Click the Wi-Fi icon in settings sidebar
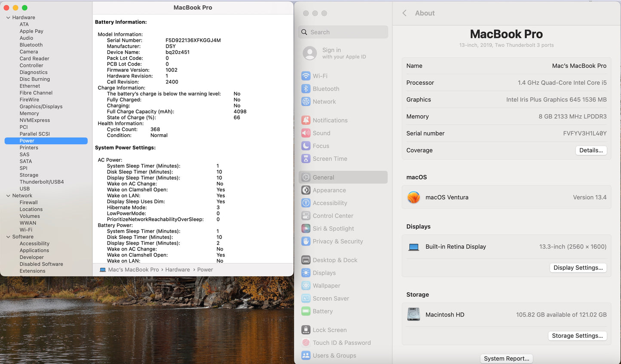The width and height of the screenshot is (621, 364). pyautogui.click(x=306, y=76)
